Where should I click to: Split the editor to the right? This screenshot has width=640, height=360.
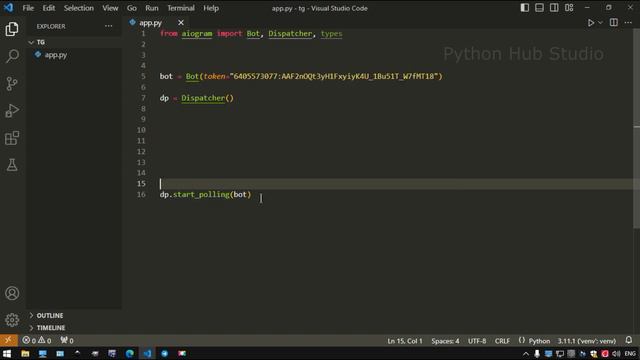[x=613, y=23]
